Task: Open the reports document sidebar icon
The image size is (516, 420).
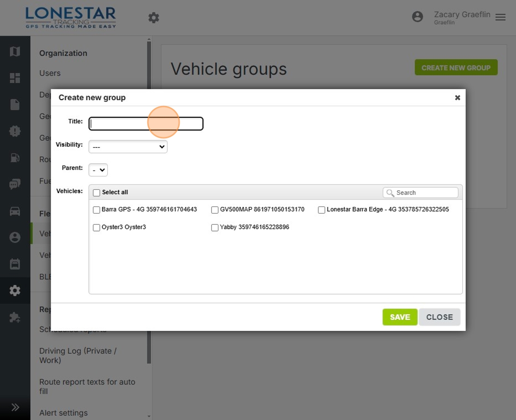Action: pyautogui.click(x=15, y=105)
